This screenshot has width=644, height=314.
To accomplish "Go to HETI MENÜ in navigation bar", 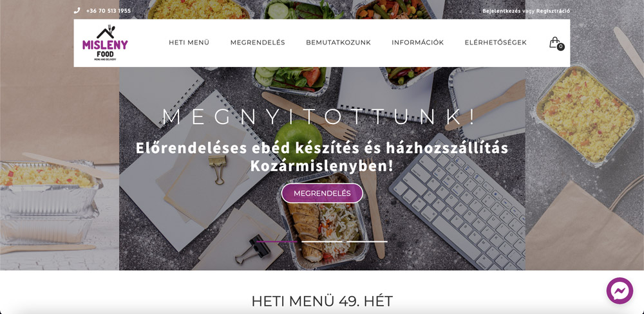I will click(x=189, y=42).
